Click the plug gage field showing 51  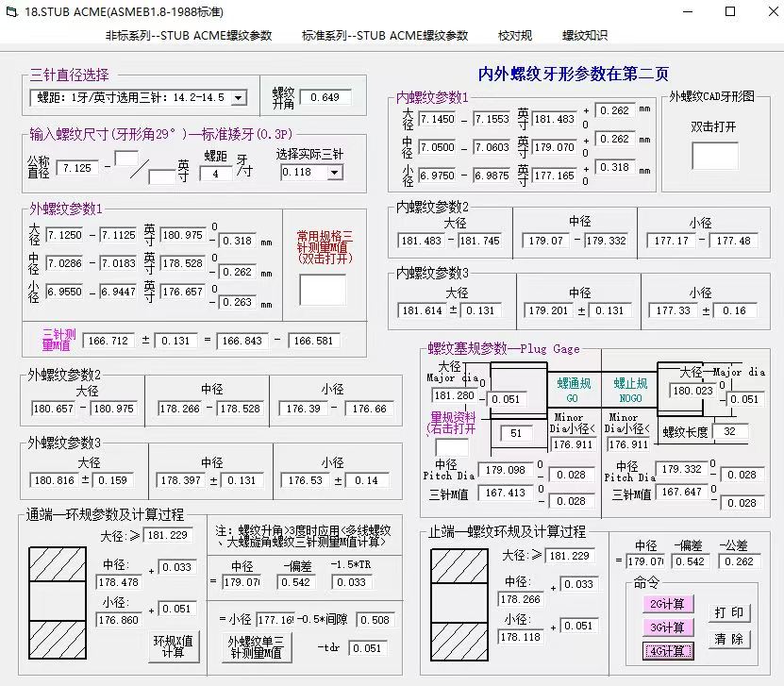click(x=516, y=433)
